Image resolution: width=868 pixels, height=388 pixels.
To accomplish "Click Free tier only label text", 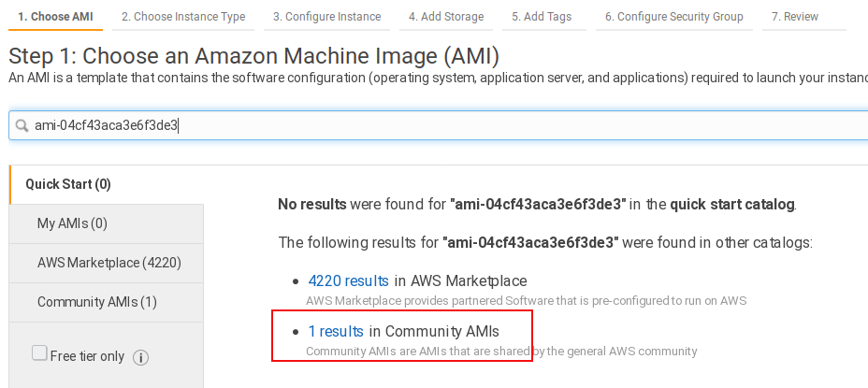I will point(87,356).
